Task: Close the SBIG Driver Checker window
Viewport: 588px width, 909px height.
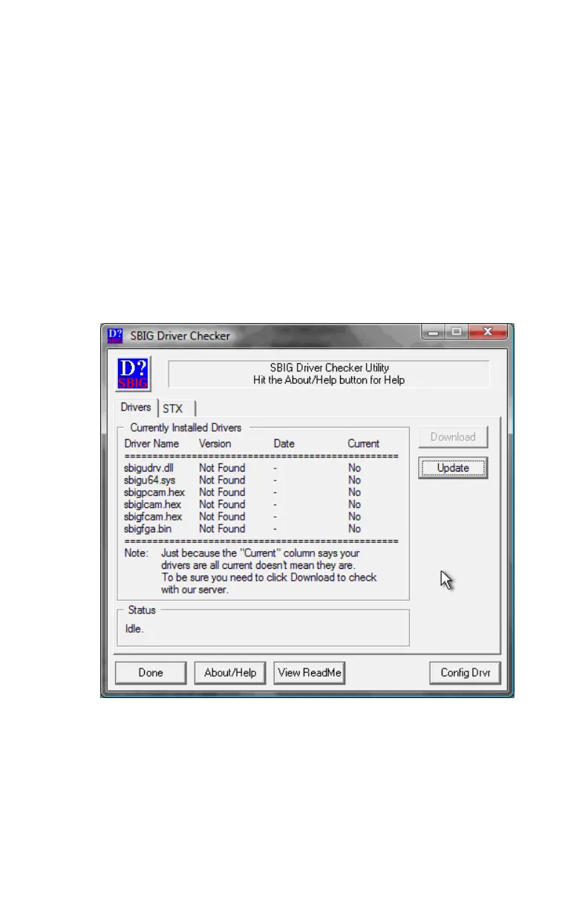Action: (x=489, y=332)
